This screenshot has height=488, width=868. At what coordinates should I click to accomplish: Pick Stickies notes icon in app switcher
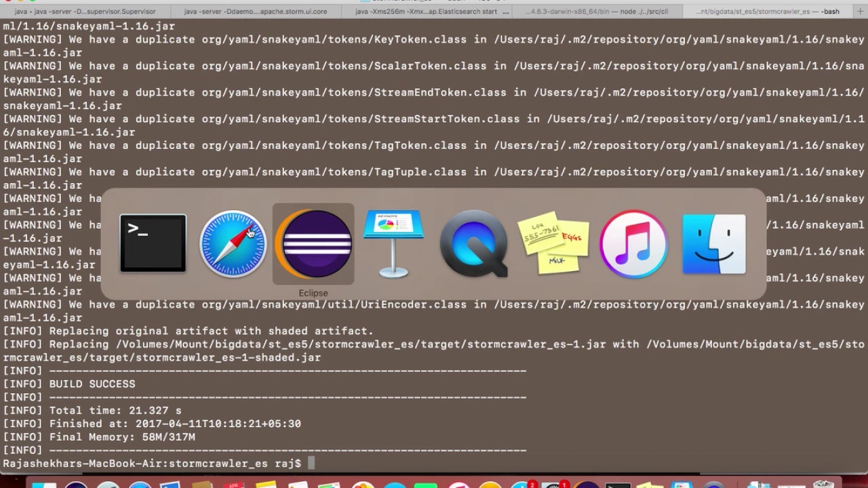click(554, 244)
